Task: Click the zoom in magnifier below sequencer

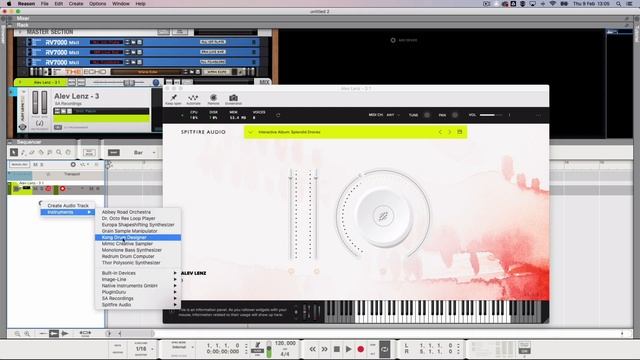Action: tap(27, 333)
